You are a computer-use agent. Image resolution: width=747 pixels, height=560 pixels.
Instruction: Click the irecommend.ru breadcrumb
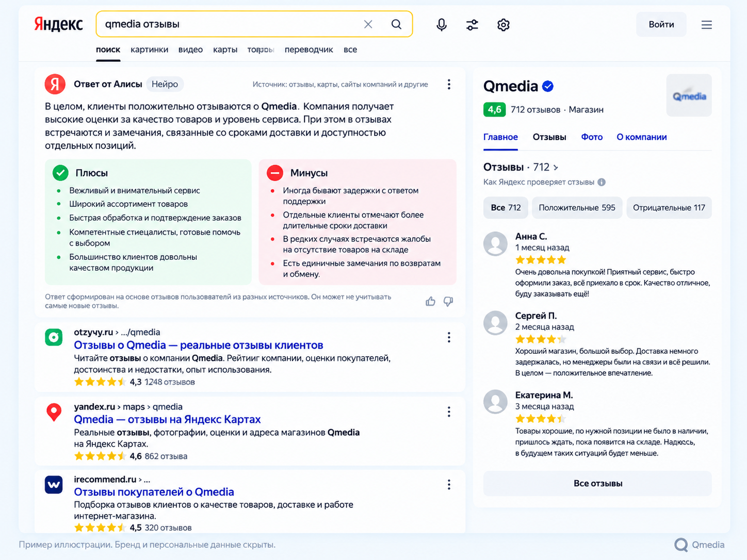pyautogui.click(x=112, y=480)
